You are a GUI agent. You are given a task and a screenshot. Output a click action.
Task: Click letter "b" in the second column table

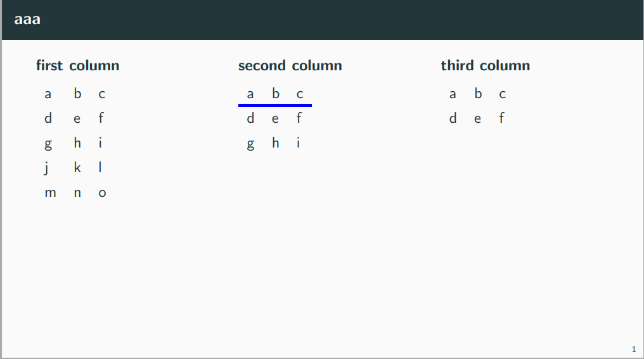pos(276,94)
